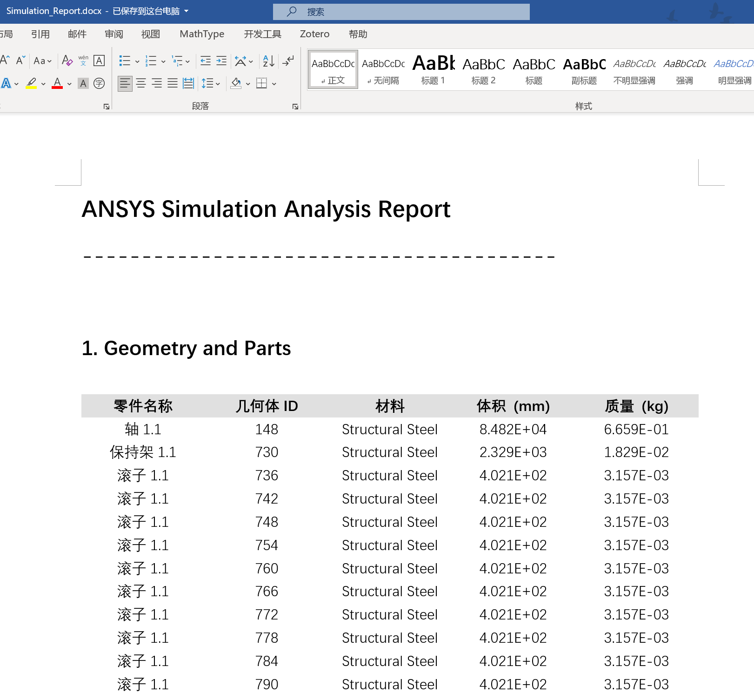Open the save location dropdown in title bar
The image size is (754, 700).
coord(187,11)
